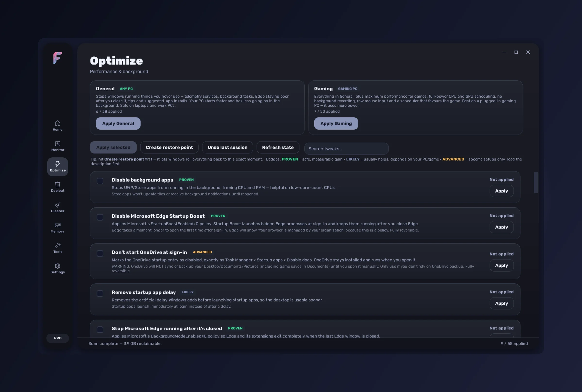Tick the Disable background apps checkbox
582x392 pixels.
(100, 181)
